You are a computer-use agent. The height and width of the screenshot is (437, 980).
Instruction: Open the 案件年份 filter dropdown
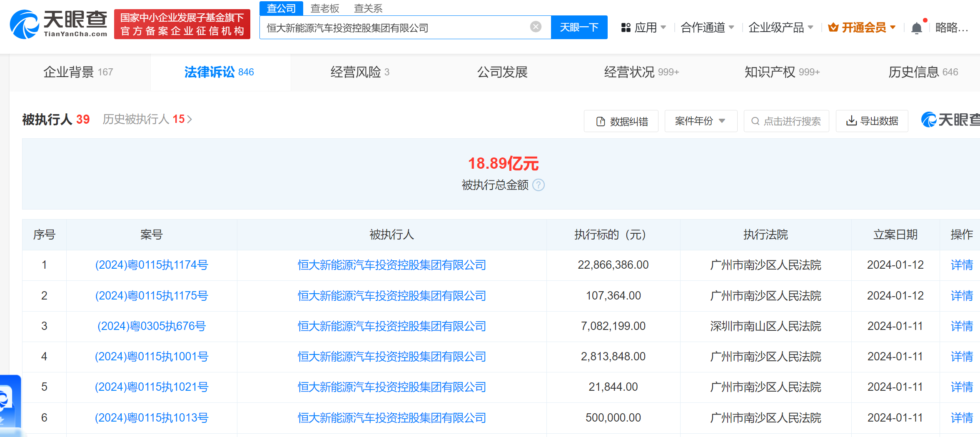[x=701, y=121]
